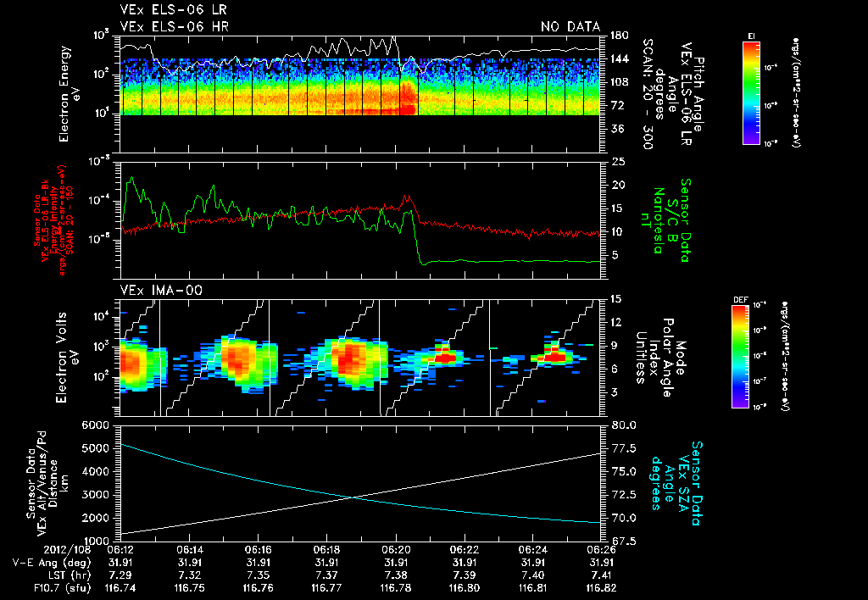Click the 'Polar Angle Index' axis label

(661, 358)
